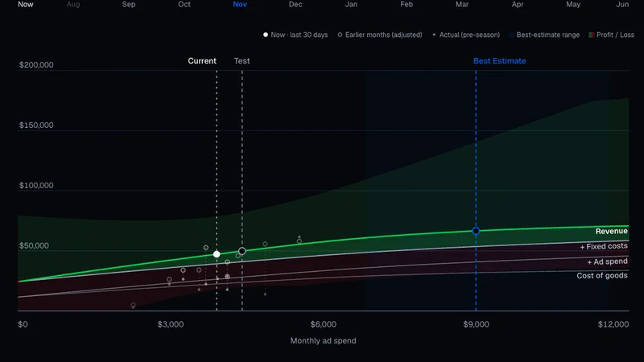Click the $6,000 x-axis label

(x=324, y=324)
